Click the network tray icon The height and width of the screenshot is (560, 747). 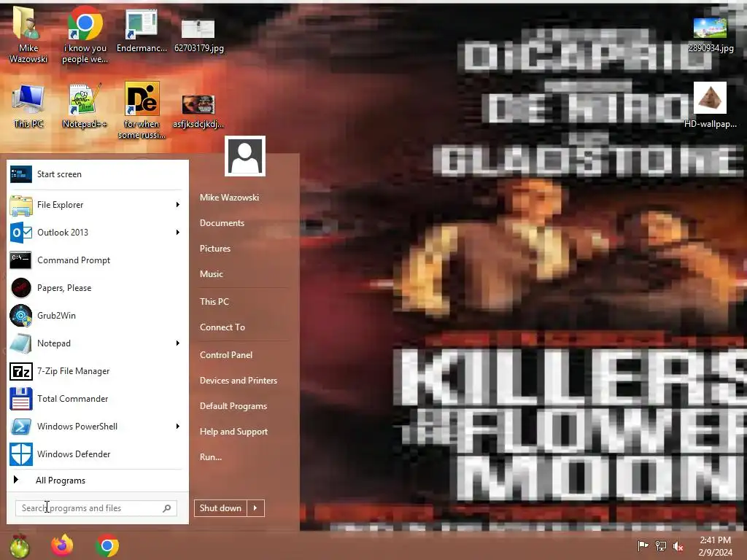click(661, 545)
